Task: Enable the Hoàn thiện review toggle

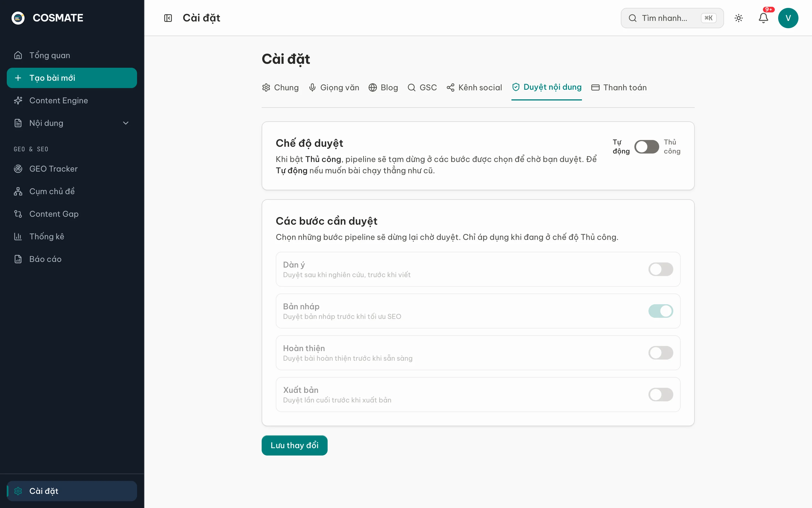Action: tap(661, 353)
